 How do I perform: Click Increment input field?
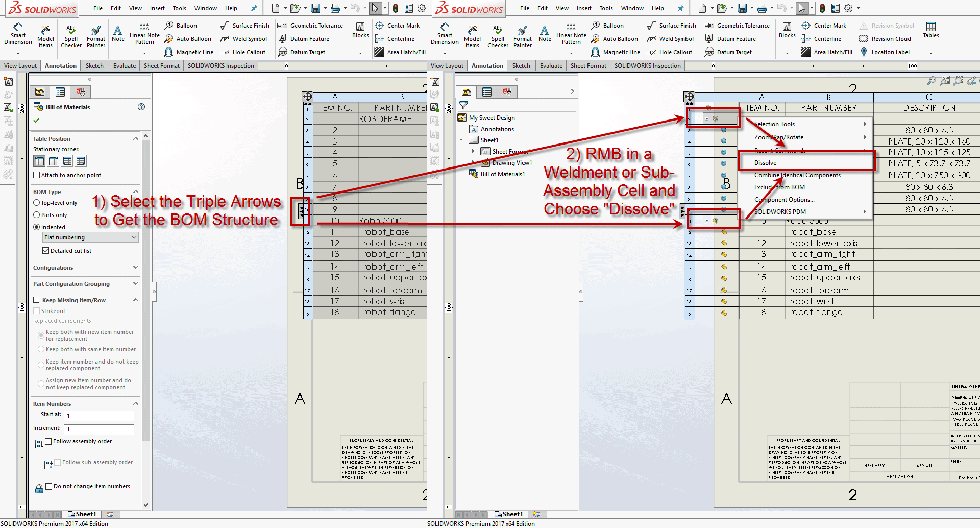99,429
